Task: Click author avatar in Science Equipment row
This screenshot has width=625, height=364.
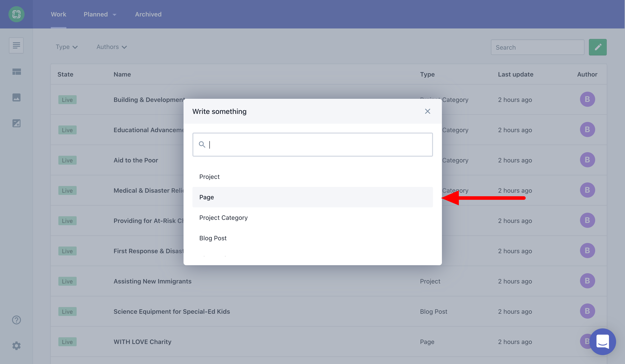Action: 587,311
